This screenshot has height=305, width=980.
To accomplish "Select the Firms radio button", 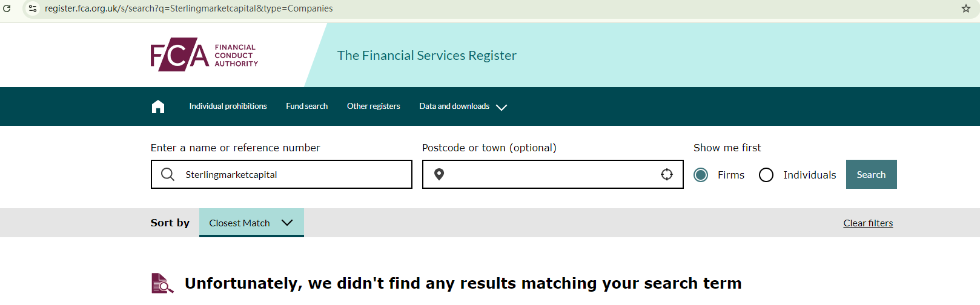I will (701, 175).
